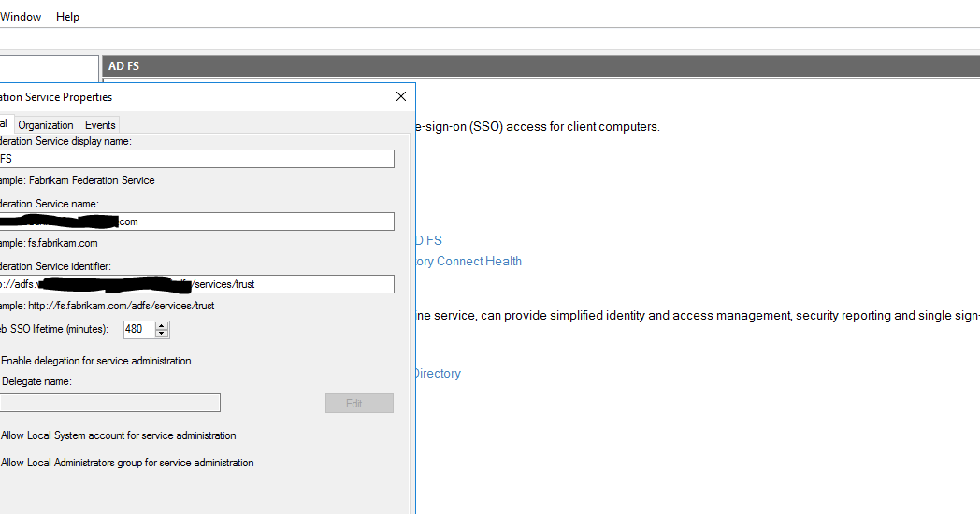The image size is (980, 514).
Task: Click the AD FS pane header
Action: (541, 66)
